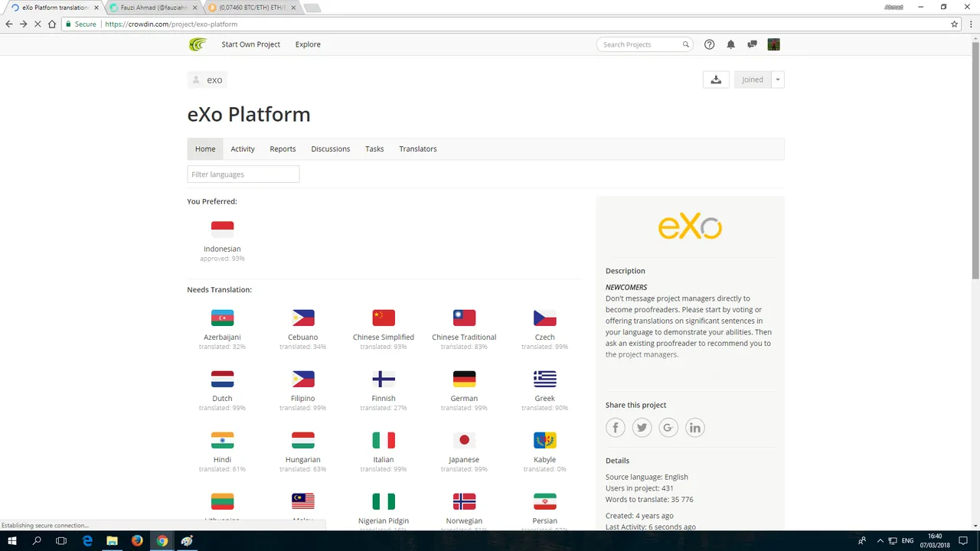Click Start Own Project link
The width and height of the screenshot is (980, 551).
251,44
